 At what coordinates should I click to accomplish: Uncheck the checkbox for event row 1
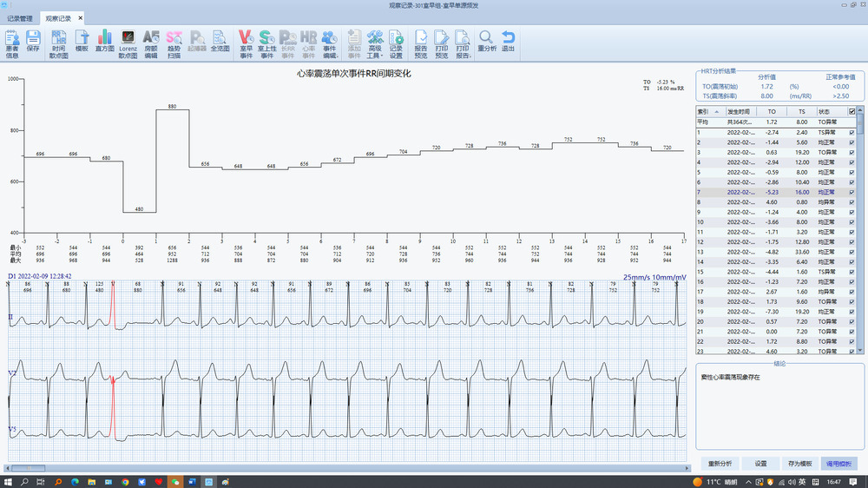point(852,132)
